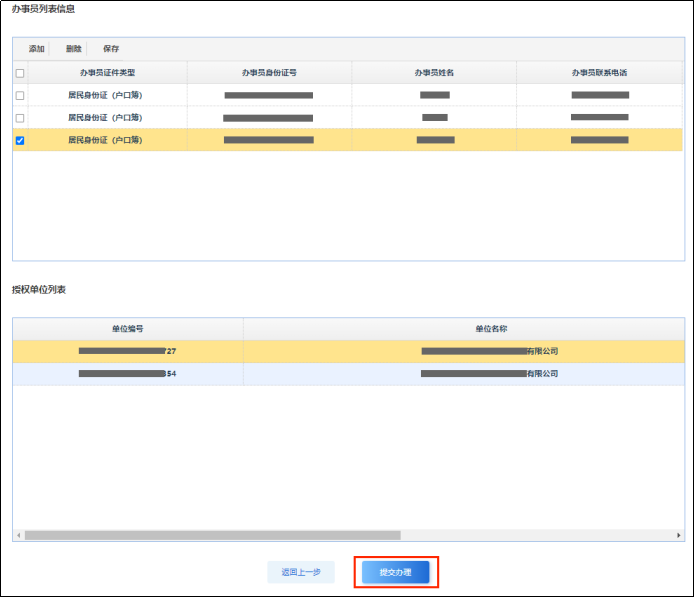
Task: Check the second 办事员 row checkbox
Action: pos(20,118)
